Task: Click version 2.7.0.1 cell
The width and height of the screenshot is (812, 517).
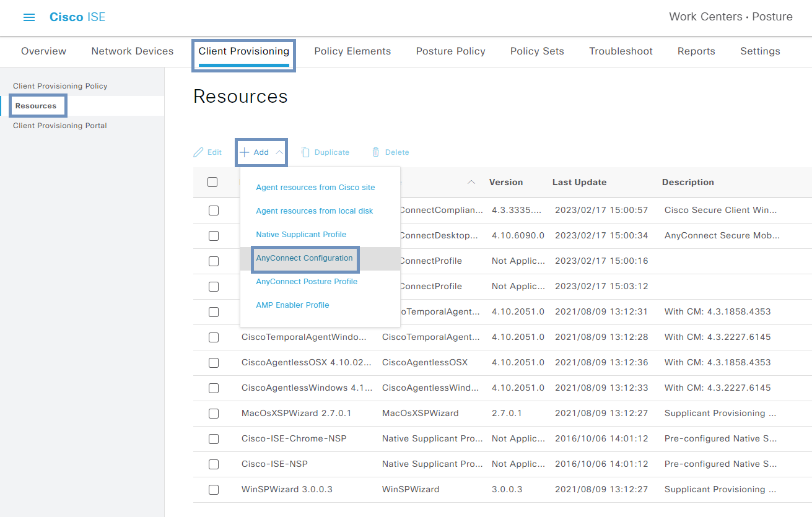Action: click(507, 414)
